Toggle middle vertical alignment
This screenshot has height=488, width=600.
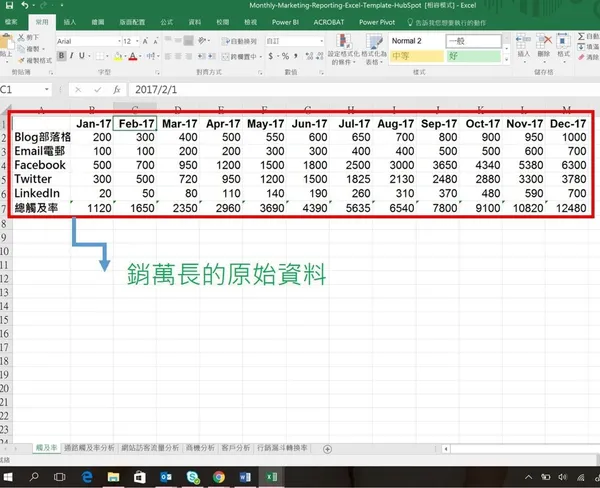178,40
